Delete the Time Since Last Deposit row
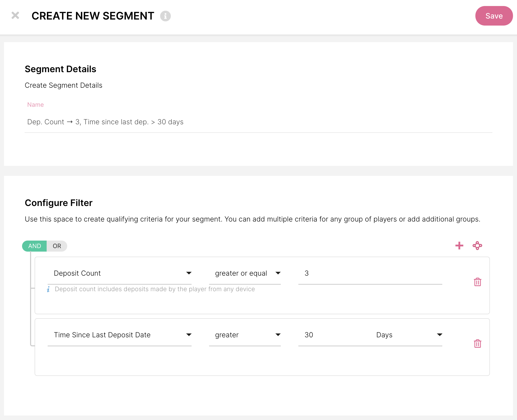 (477, 344)
